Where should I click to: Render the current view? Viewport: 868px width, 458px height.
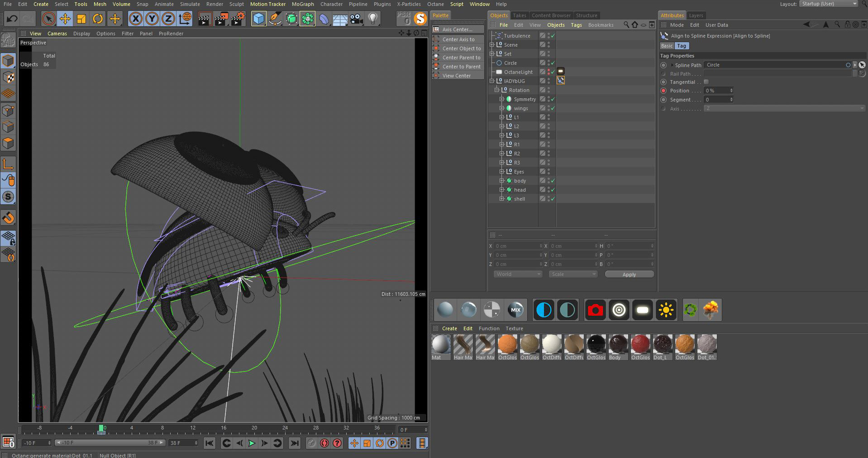(x=205, y=19)
